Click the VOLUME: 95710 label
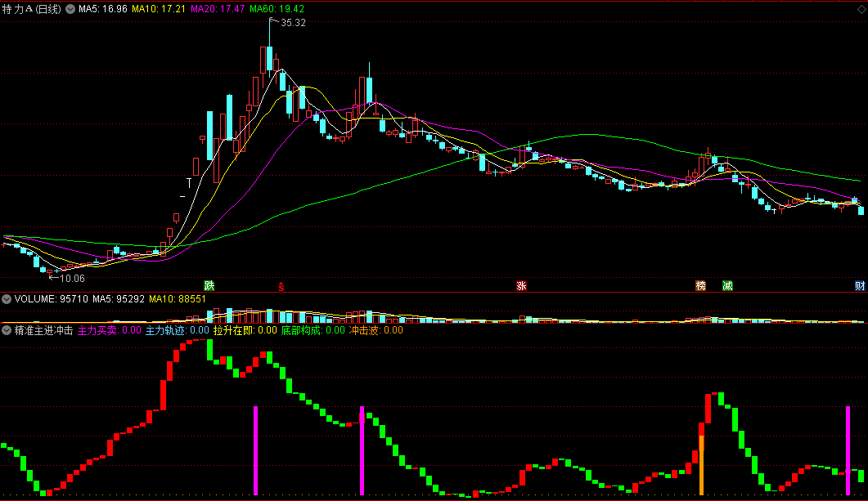This screenshot has height=501, width=868. (51, 299)
